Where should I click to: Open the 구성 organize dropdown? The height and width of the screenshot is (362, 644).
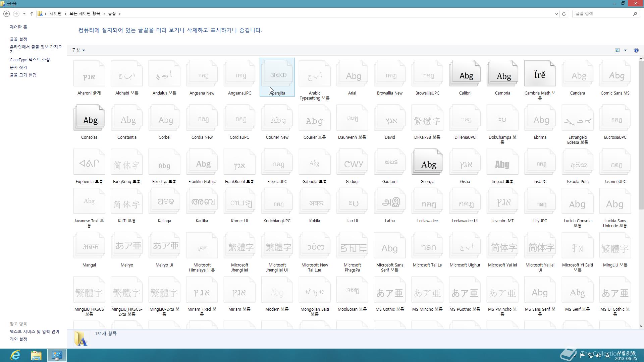78,50
